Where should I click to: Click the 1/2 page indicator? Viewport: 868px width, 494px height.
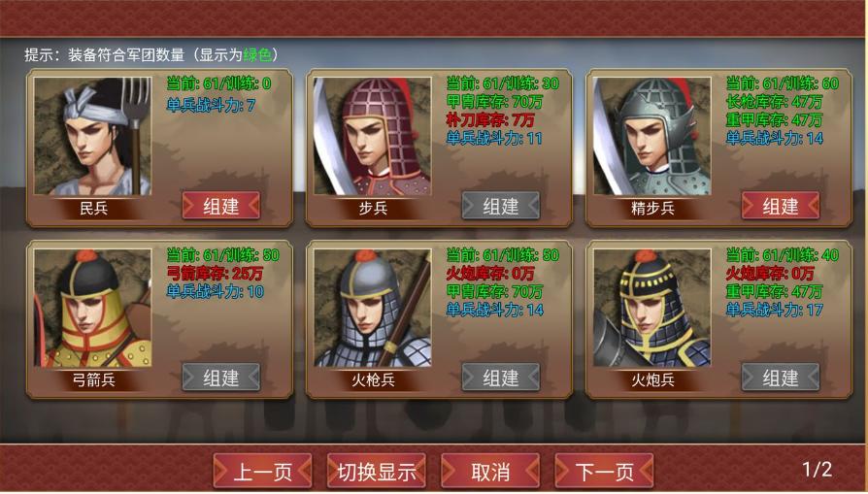click(818, 469)
